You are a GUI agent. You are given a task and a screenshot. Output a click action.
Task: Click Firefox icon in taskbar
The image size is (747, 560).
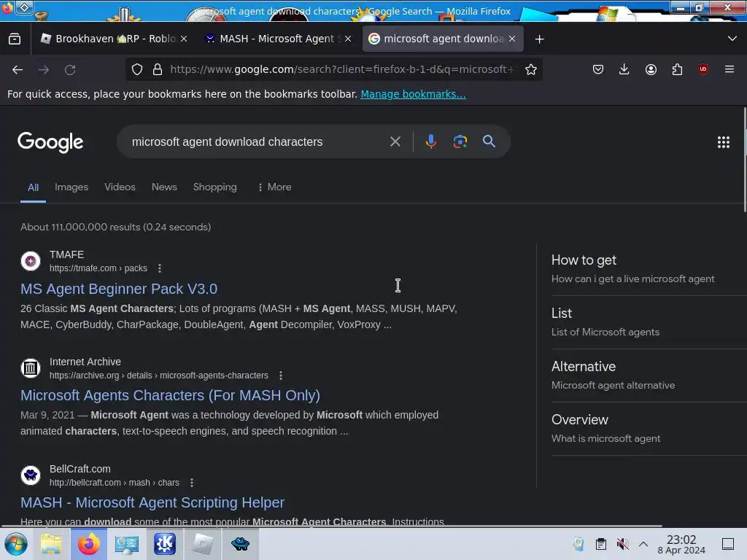tap(89, 544)
